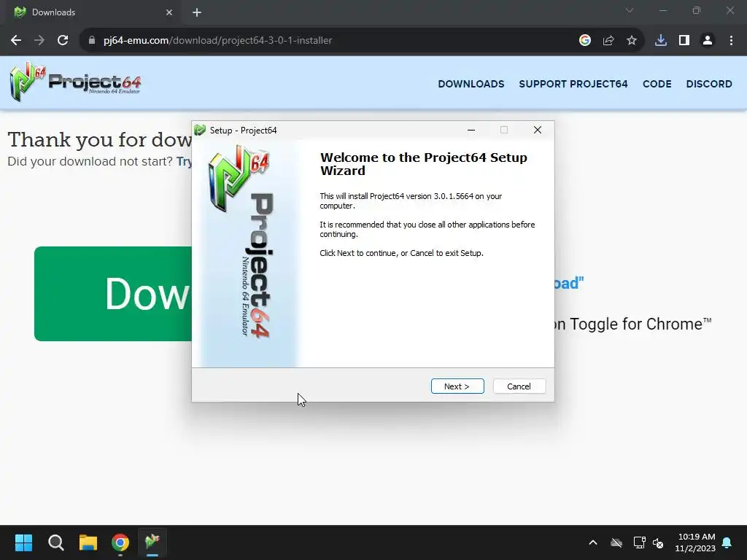Click Project64 setup icon in taskbar

[152, 542]
